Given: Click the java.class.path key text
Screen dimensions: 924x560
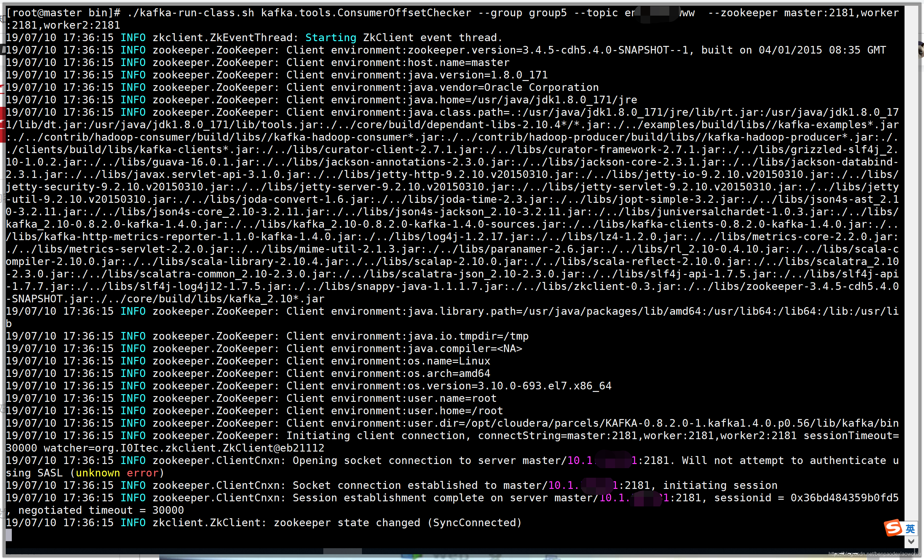Looking at the screenshot, I should tap(455, 112).
